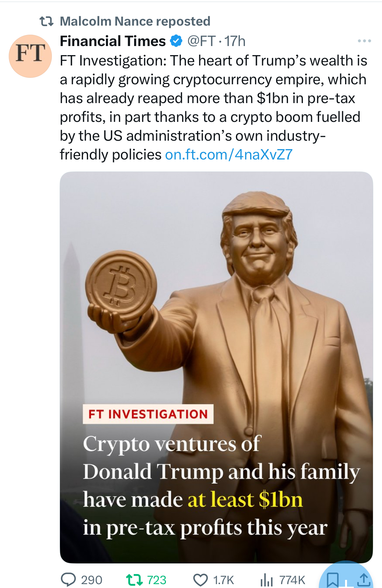
Task: Like the post with the heart icon
Action: 200,580
